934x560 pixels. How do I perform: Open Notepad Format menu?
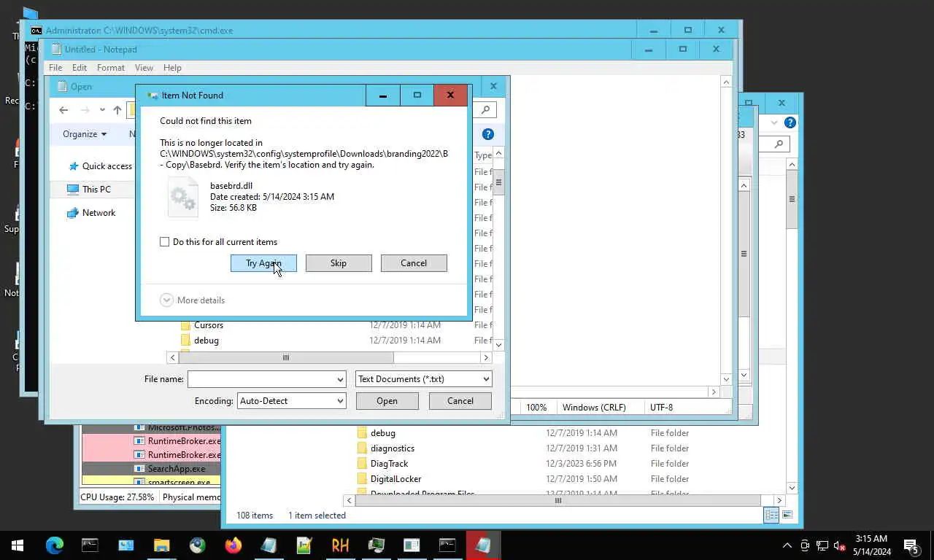pyautogui.click(x=111, y=67)
